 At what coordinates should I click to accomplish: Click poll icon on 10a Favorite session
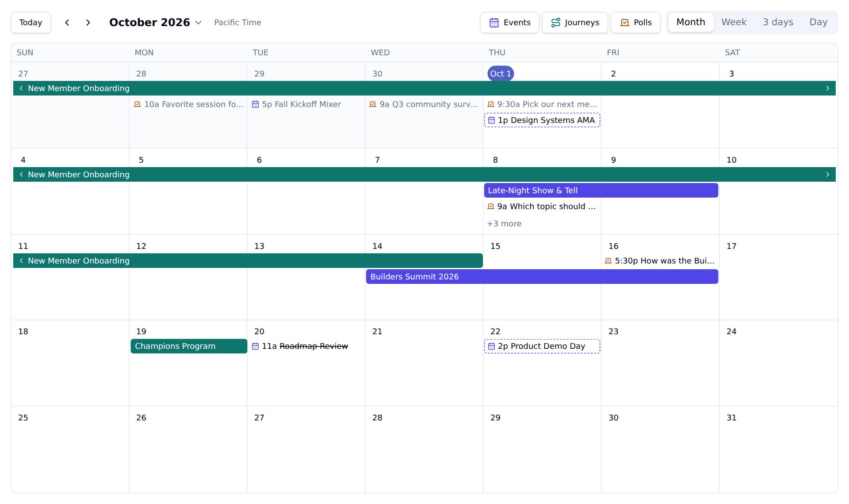click(x=138, y=104)
